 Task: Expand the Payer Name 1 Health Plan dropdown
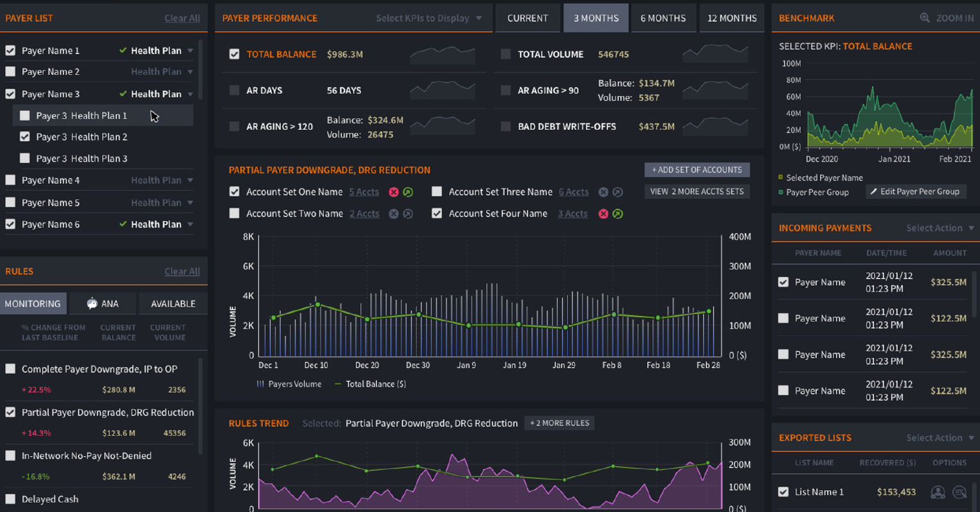pos(190,50)
